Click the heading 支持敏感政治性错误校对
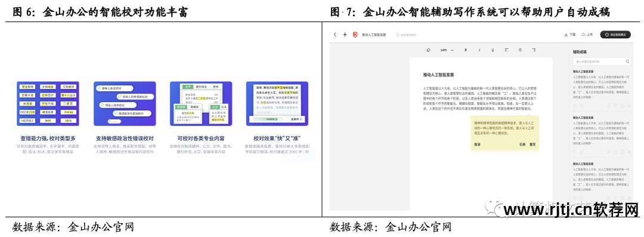 (x=125, y=138)
